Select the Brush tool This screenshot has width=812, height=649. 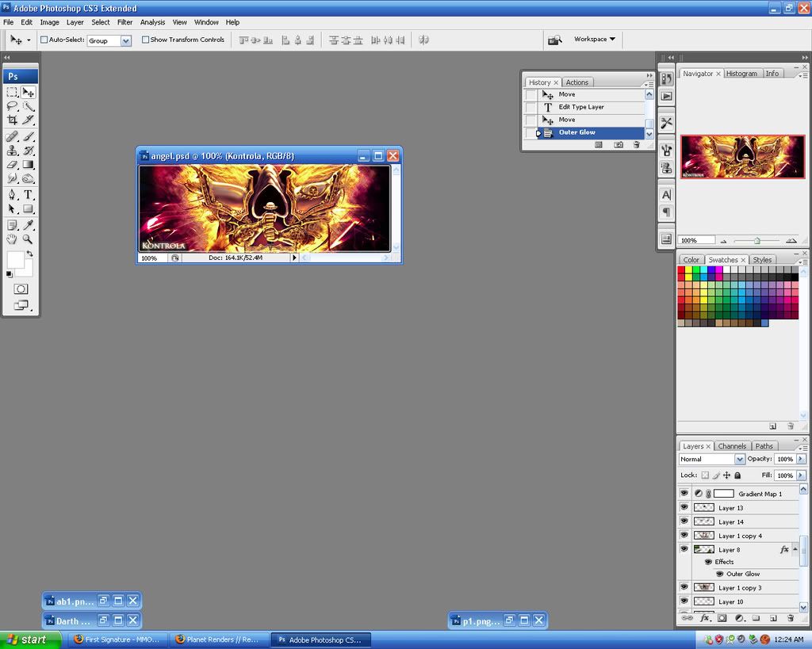pos(29,136)
